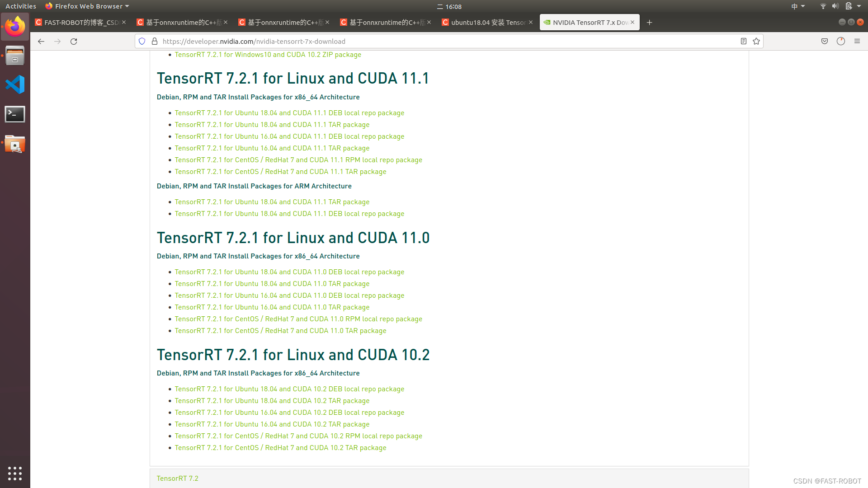Open browsing history sidebar icon

840,41
